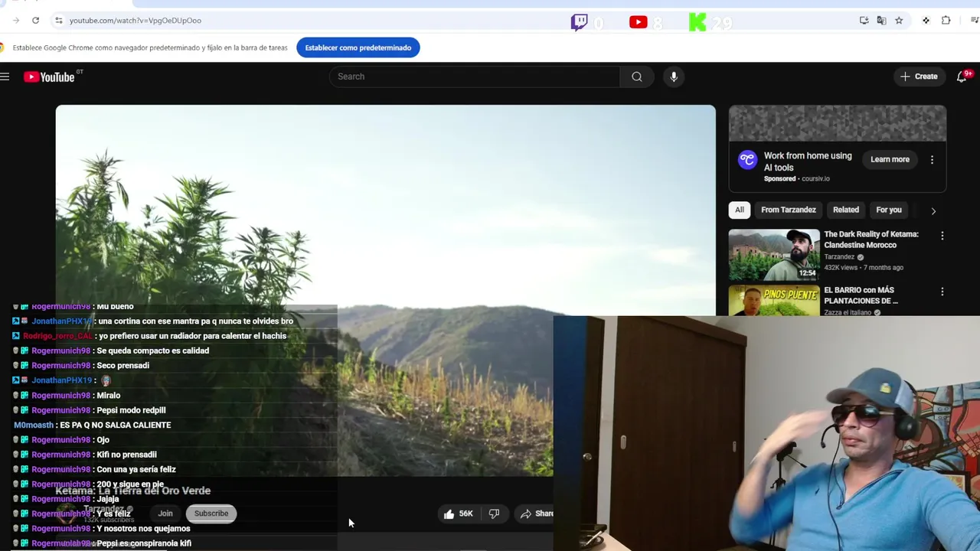Click chat message 'Se queda compacto es calidad'

point(153,350)
